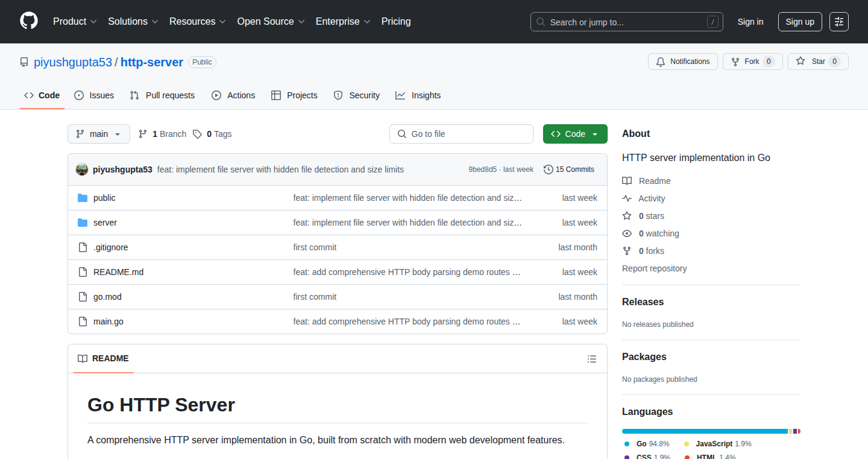Click the folder icon for server
The width and height of the screenshot is (868, 459).
[83, 223]
